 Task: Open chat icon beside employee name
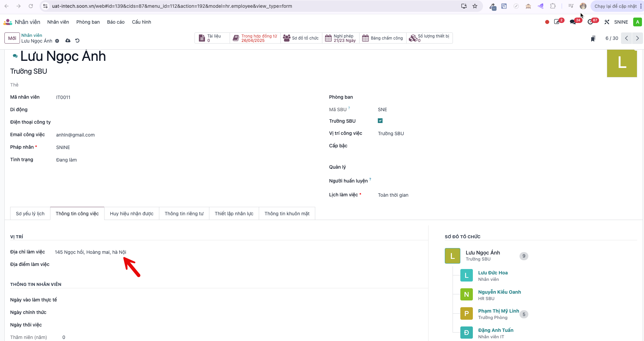[x=15, y=56]
